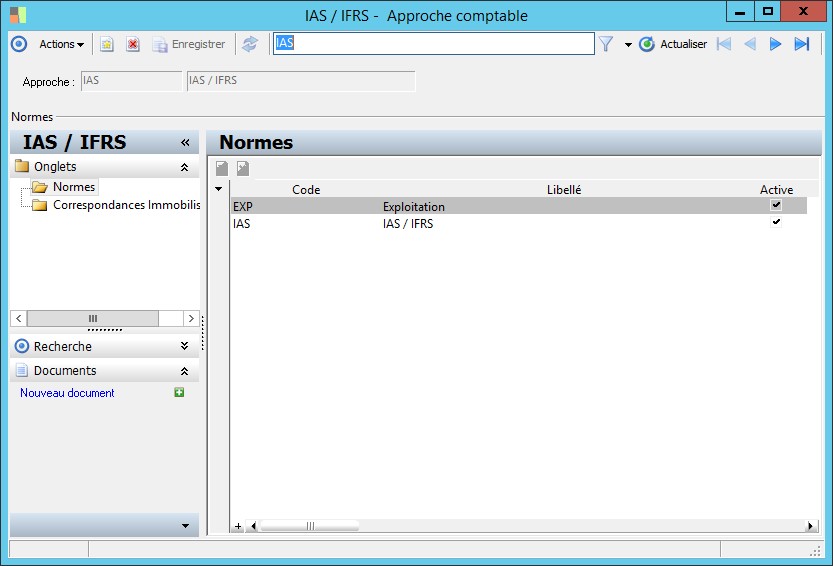Viewport: 833px width, 566px height.
Task: Go to the next record
Action: click(776, 44)
